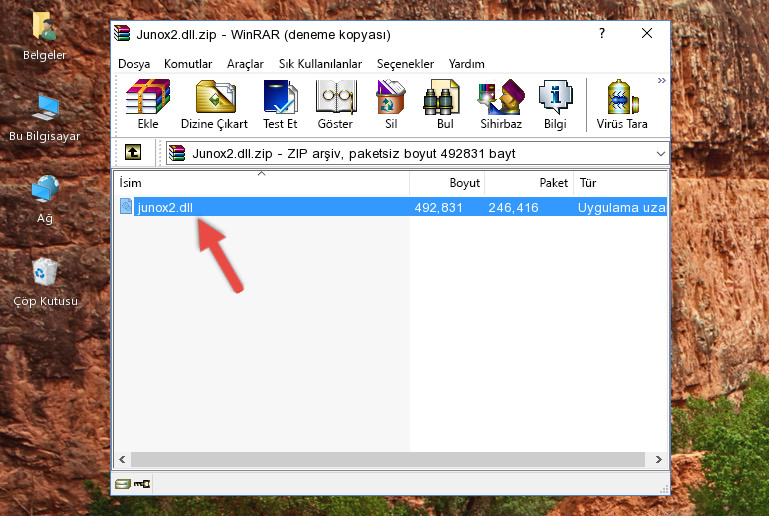
Task: Click the password key status icon
Action: point(142,484)
